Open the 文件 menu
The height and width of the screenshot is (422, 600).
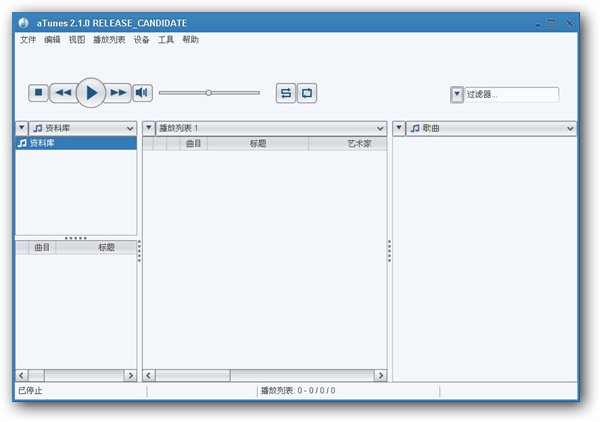pyautogui.click(x=28, y=39)
